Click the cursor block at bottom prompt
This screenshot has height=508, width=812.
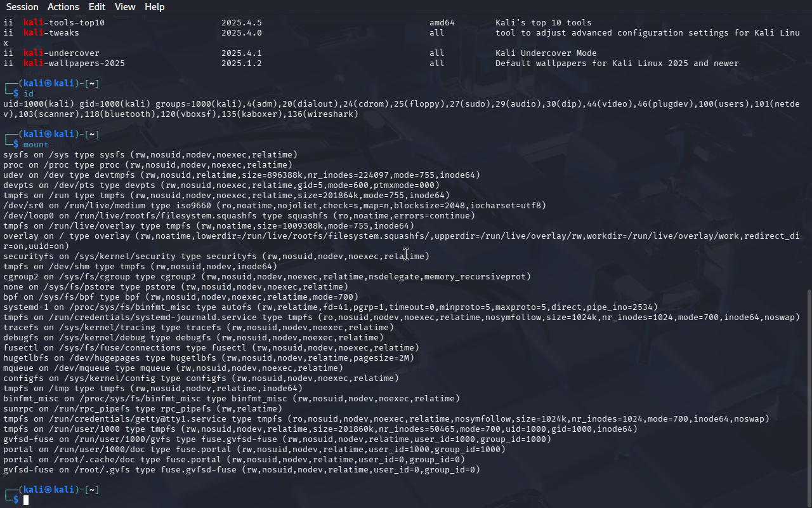click(x=26, y=500)
